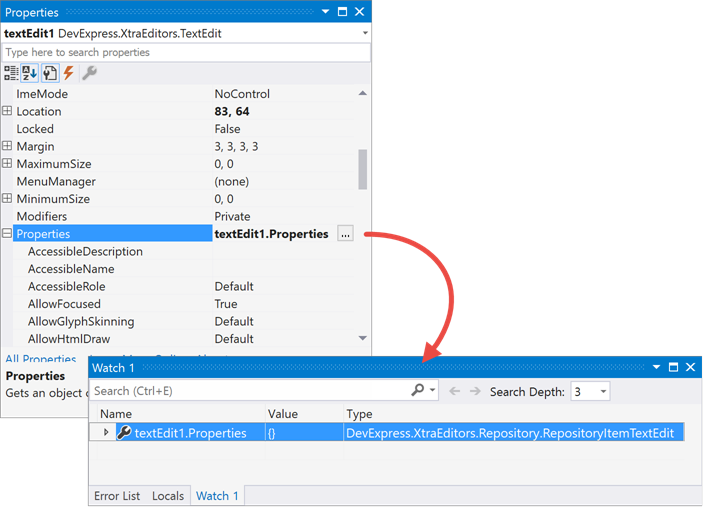This screenshot has height=510, width=705.
Task: Open the textEdit1 object selector dropdown
Action: click(365, 33)
